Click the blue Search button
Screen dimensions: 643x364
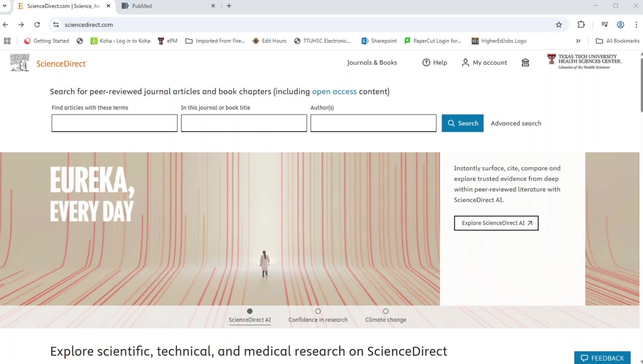click(x=463, y=123)
